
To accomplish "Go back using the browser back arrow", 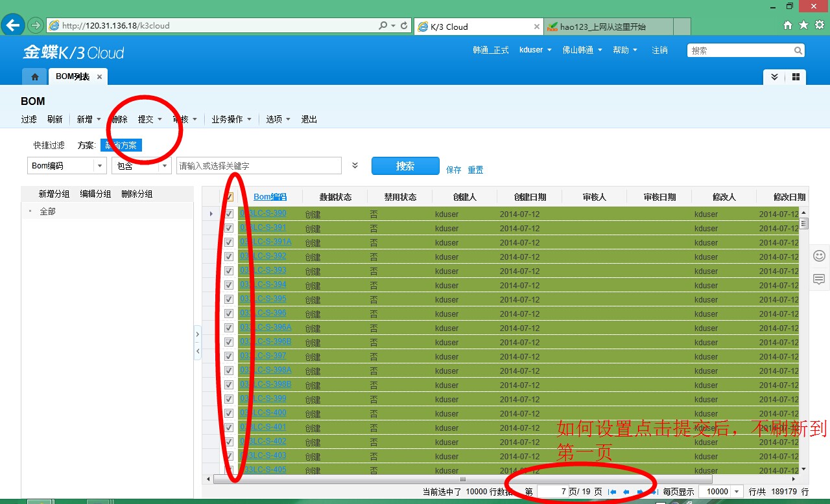I will (x=14, y=25).
